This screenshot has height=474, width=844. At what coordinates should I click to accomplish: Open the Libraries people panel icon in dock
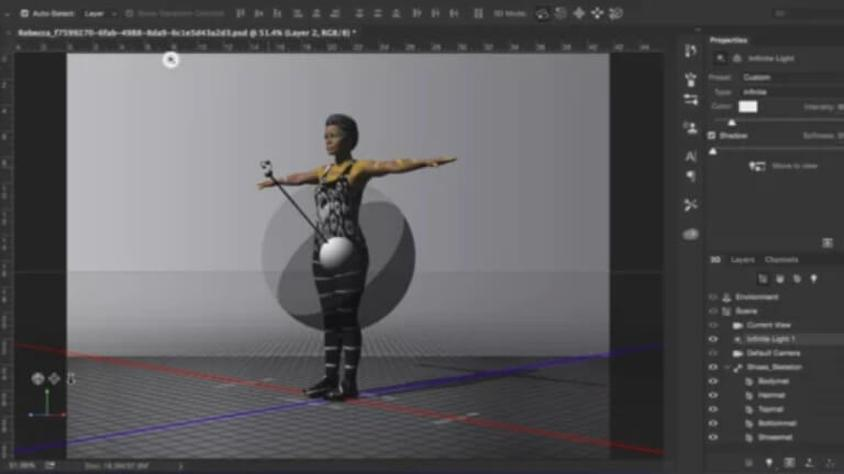[691, 128]
